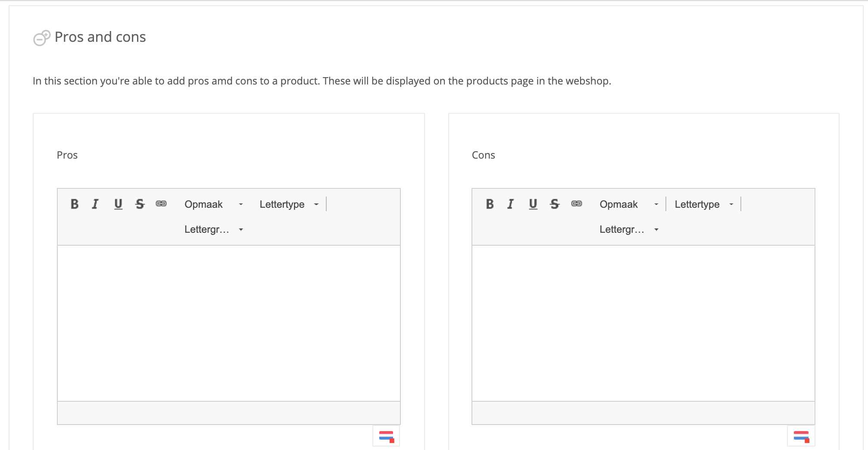Underline text in the Pros editor
Screen dimensions: 868x450
click(x=118, y=204)
